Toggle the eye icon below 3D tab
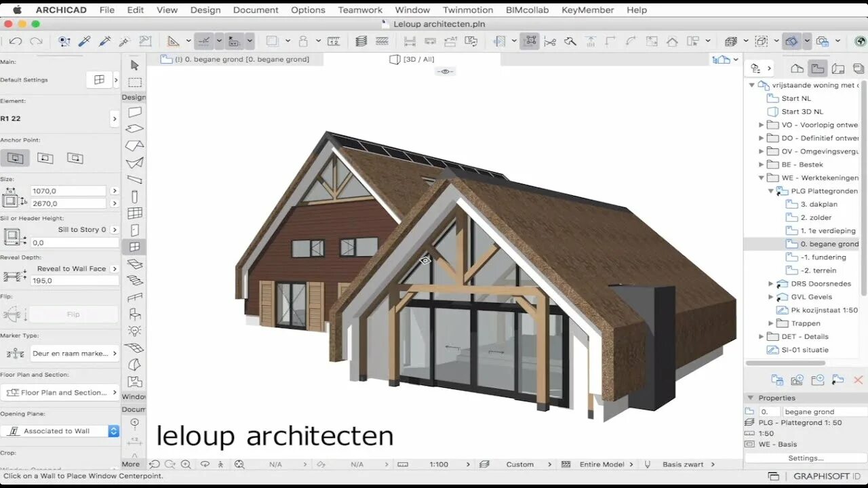 (446, 71)
